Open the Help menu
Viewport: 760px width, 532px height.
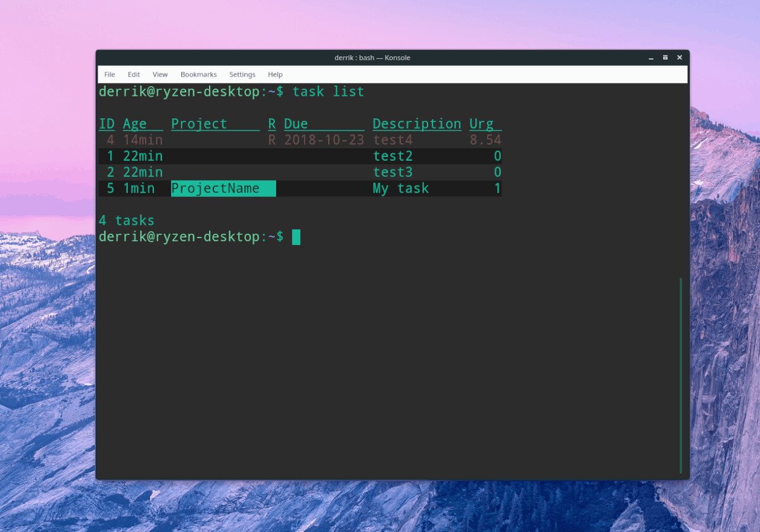[x=275, y=74]
